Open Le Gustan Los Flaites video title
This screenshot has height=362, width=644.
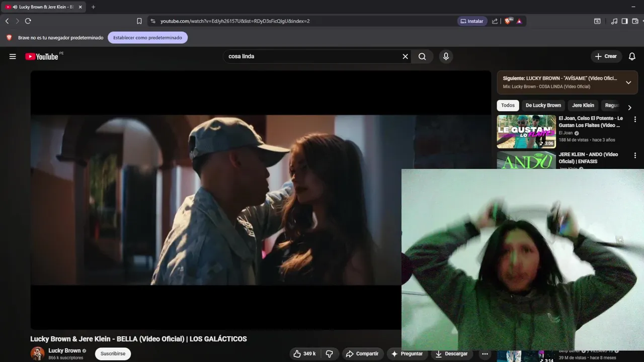click(591, 122)
